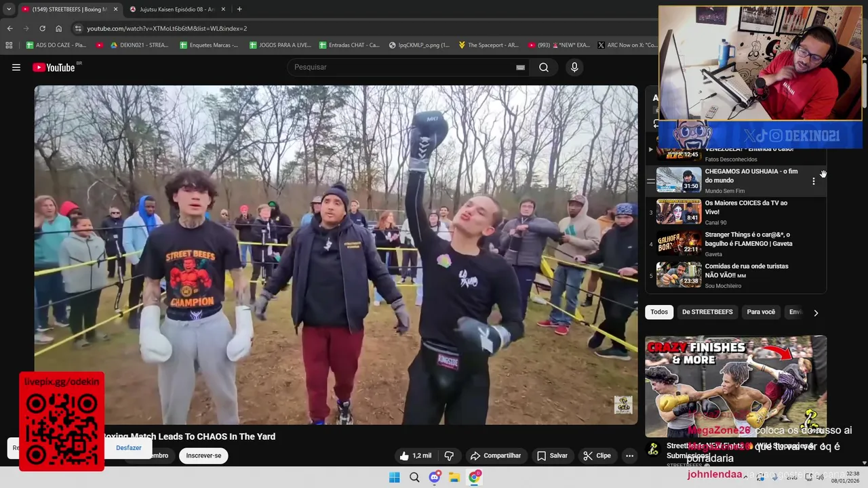Screen dimensions: 868x488
Task: Open The Spaceport bookmark
Action: pos(488,45)
